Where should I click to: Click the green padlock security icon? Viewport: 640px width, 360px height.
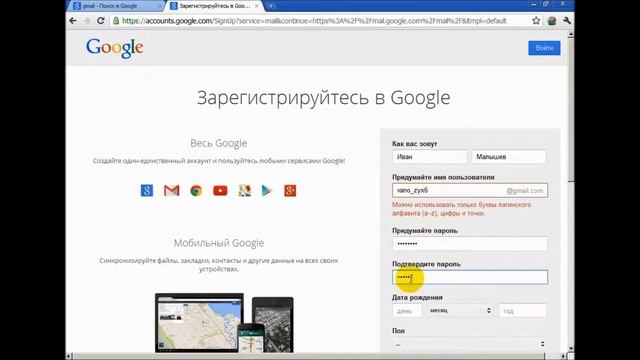coord(116,20)
